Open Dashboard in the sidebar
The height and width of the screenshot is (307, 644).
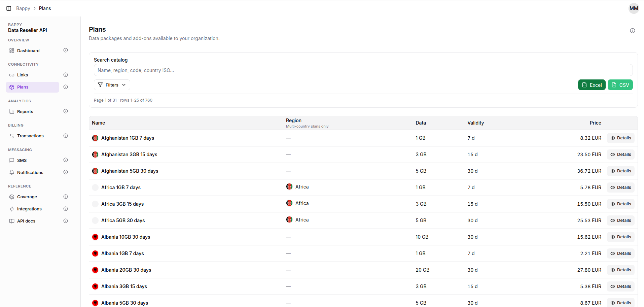tap(32, 50)
